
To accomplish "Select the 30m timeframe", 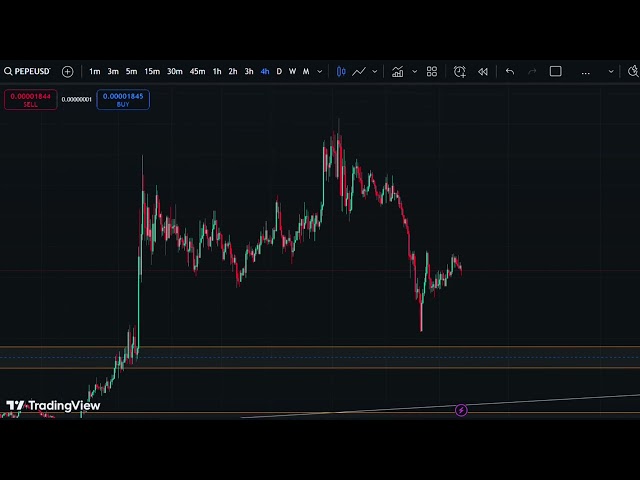I will pos(175,71).
